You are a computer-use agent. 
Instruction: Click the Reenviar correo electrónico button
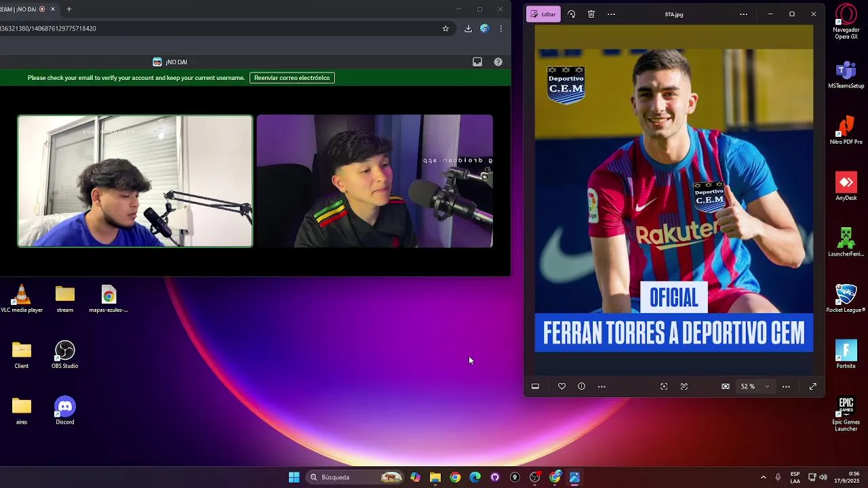(x=292, y=78)
